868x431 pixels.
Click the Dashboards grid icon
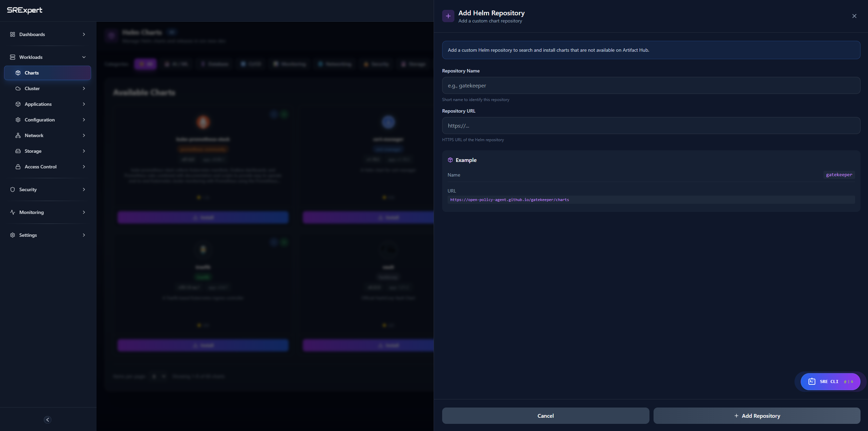(x=13, y=34)
